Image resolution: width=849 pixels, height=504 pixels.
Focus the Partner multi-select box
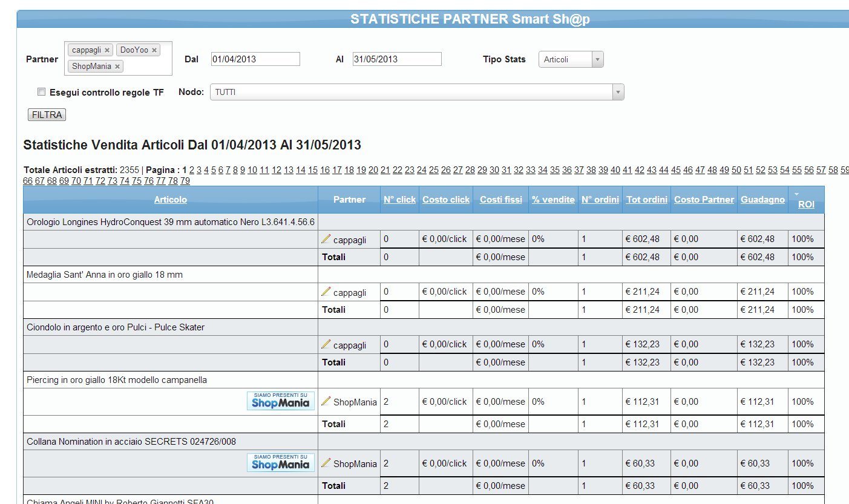[x=118, y=58]
